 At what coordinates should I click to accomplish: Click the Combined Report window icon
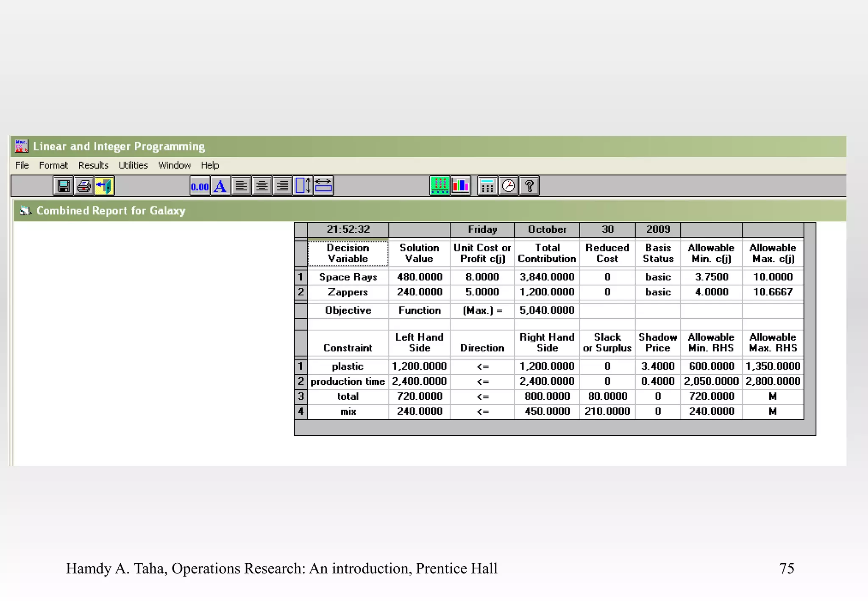pyautogui.click(x=25, y=211)
